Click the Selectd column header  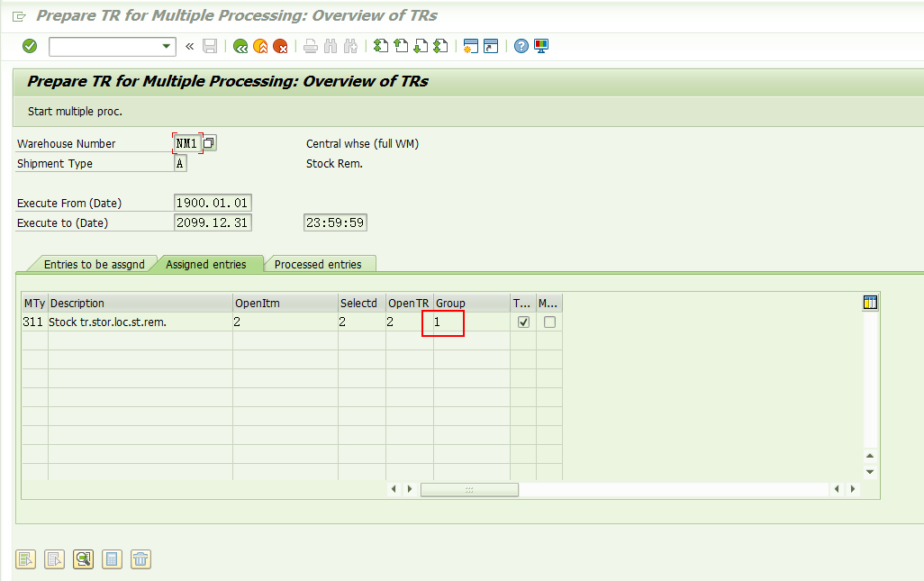[x=362, y=303]
